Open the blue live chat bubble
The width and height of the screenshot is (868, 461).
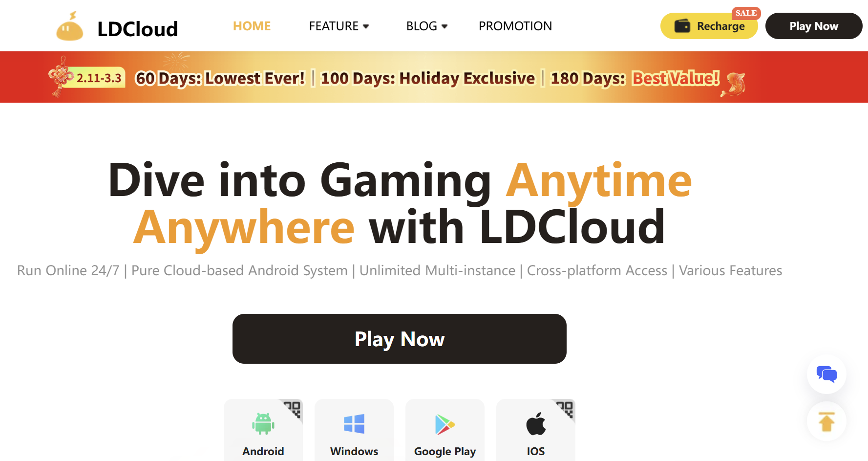pyautogui.click(x=826, y=374)
